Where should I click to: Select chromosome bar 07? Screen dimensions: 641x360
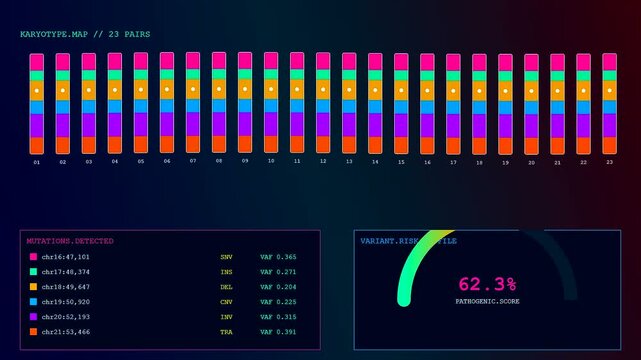(x=193, y=103)
